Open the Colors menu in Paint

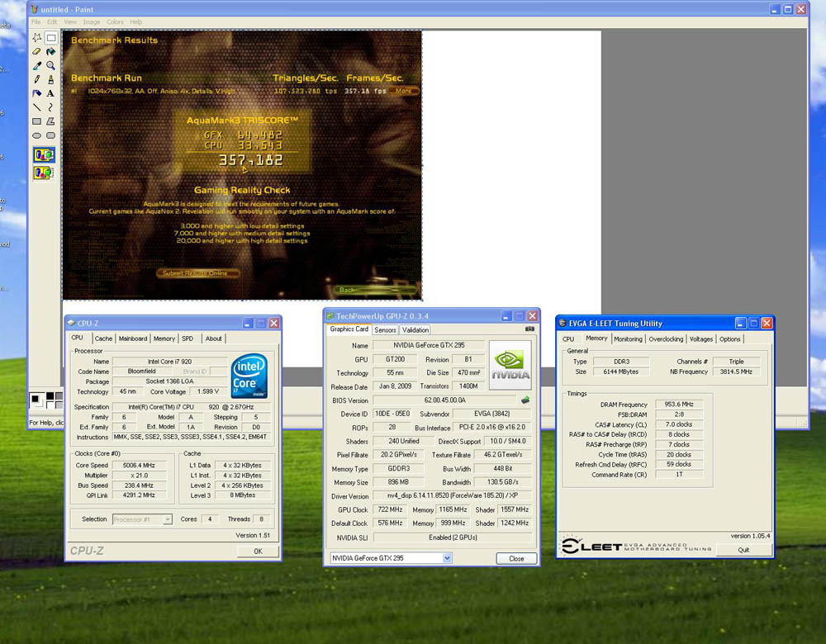pos(115,22)
